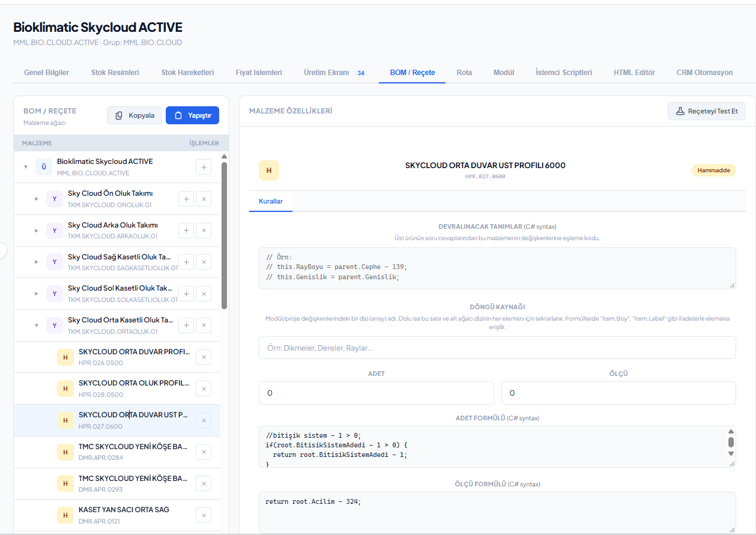Click down arrow of Adet Formülü scrollbar
The image size is (756, 535).
pos(731,455)
